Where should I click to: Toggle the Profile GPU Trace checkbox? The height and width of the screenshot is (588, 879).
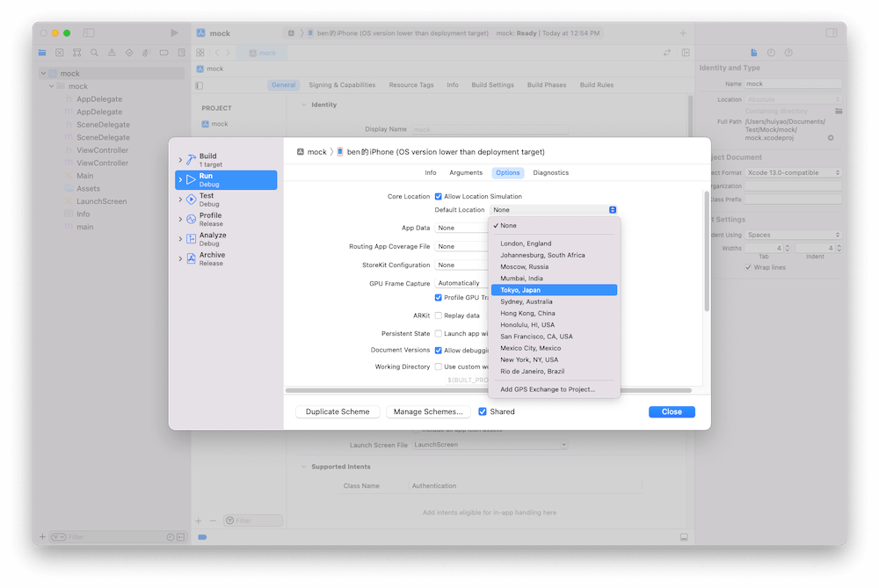pyautogui.click(x=439, y=297)
